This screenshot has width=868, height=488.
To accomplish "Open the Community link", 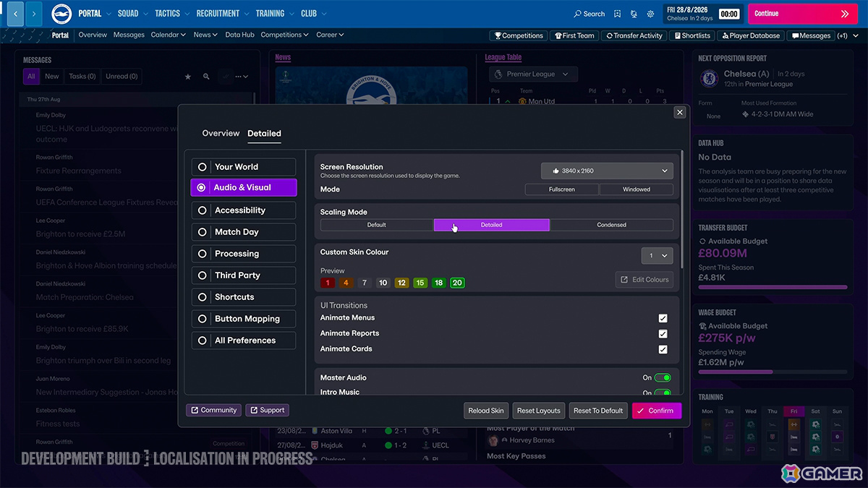I will tap(213, 410).
